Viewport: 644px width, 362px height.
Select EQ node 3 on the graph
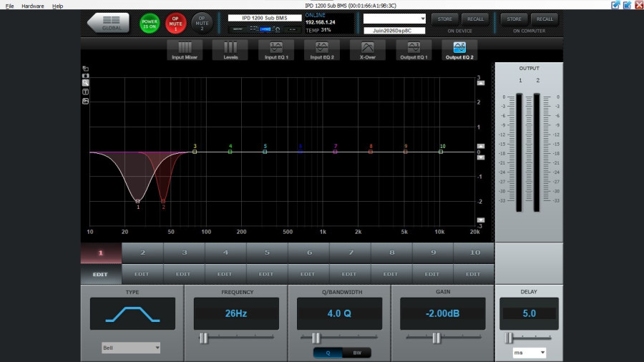point(195,152)
